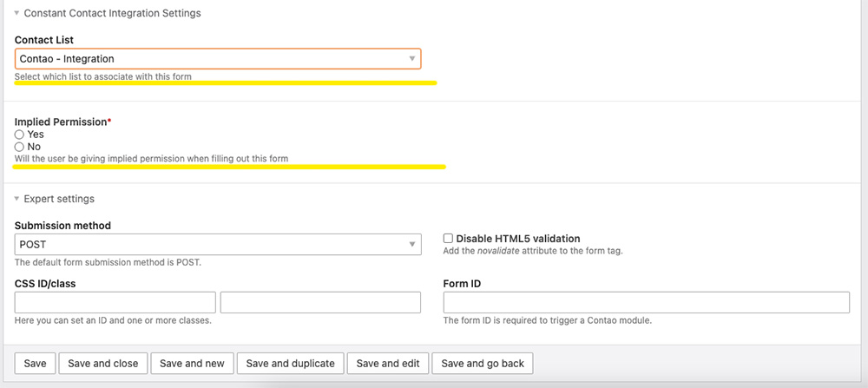
Task: Click the Contact List label
Action: pyautogui.click(x=44, y=41)
